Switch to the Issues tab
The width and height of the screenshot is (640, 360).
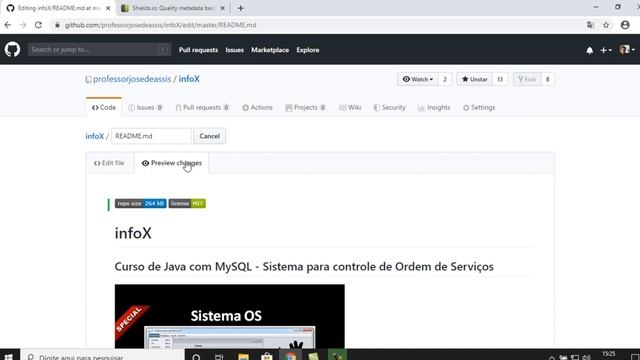coord(145,107)
